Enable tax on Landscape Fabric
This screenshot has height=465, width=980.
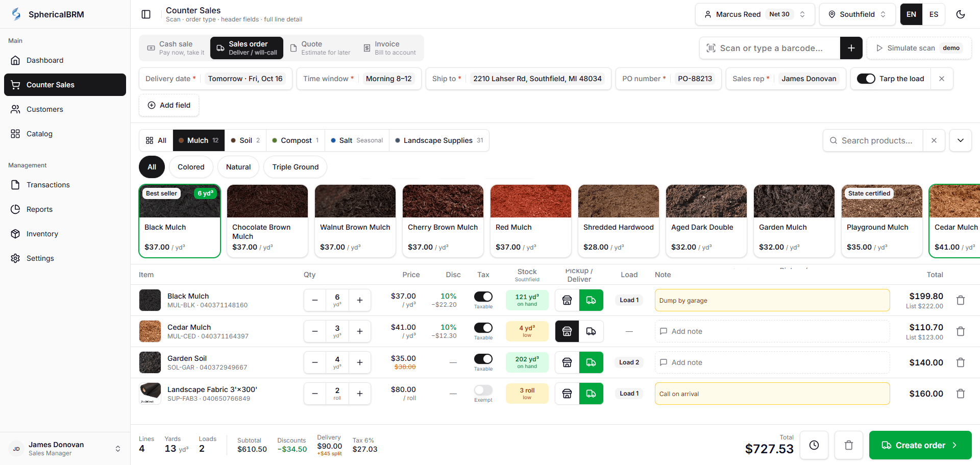pyautogui.click(x=483, y=390)
